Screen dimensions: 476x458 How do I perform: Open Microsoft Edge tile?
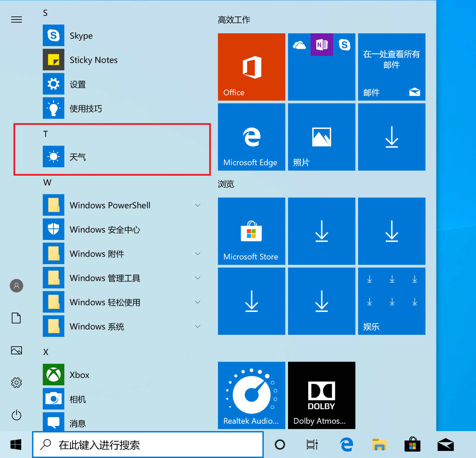[252, 137]
